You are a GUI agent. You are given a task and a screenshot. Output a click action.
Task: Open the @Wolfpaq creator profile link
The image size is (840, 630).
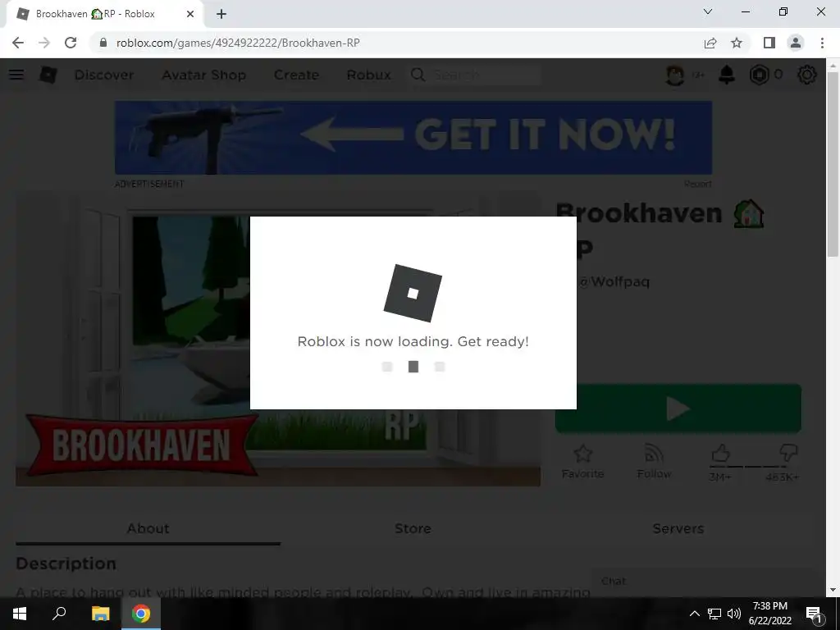pyautogui.click(x=614, y=281)
